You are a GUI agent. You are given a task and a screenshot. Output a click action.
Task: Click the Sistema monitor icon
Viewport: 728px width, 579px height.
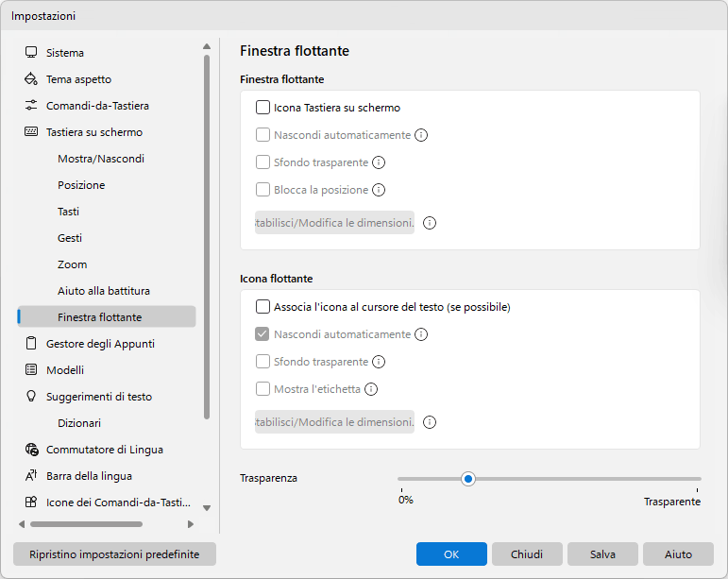coord(31,53)
